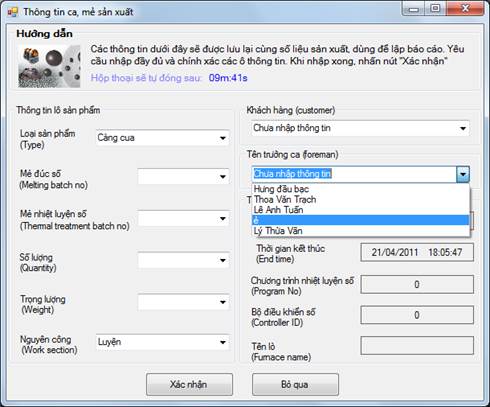Select the highlighted "ẻ" list entry
This screenshot has width=490, height=407.
click(x=361, y=220)
